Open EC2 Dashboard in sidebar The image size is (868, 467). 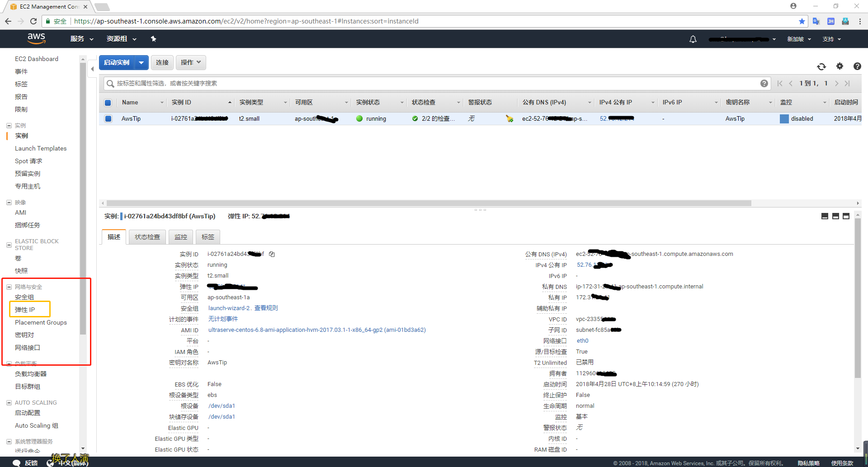(37, 59)
